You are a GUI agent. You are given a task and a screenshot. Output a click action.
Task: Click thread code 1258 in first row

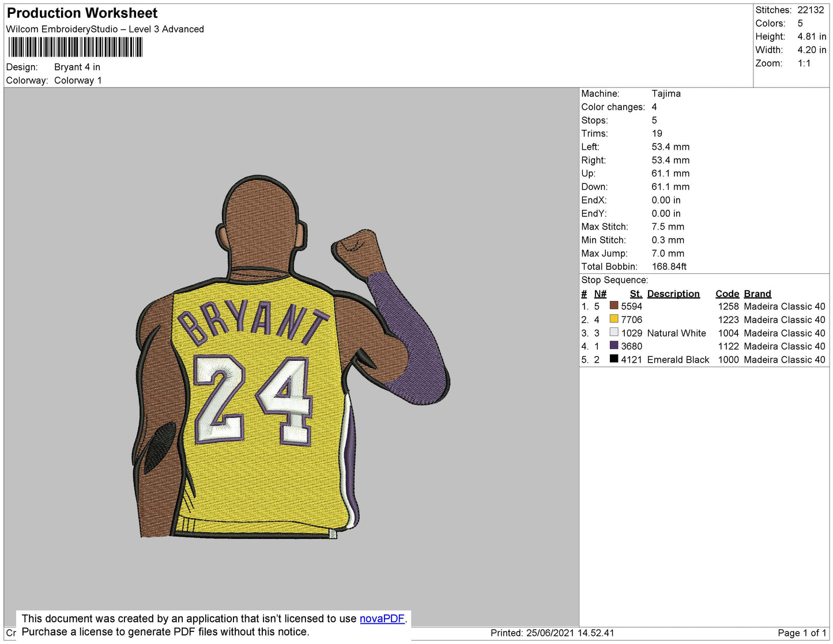click(728, 307)
